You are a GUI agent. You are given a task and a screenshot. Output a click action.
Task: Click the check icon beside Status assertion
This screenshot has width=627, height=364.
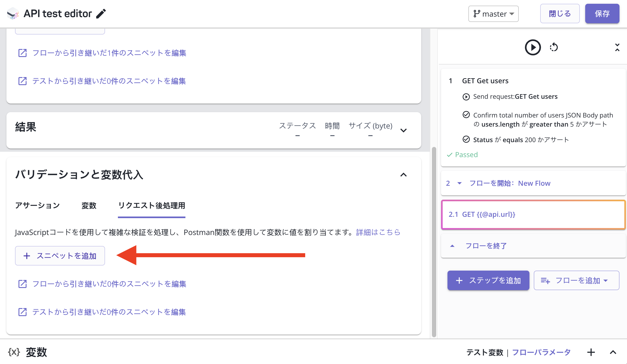466,139
